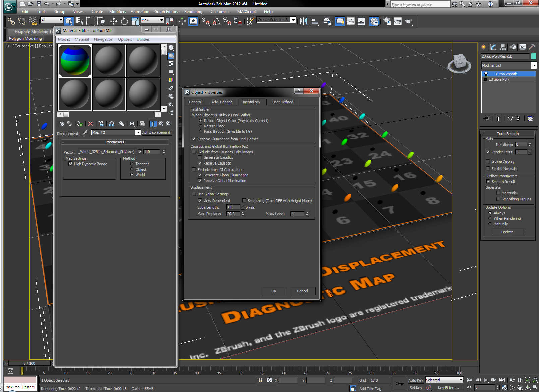539x392 pixels.
Task: Open the Hierarchy command panel tab
Action: pyautogui.click(x=503, y=47)
